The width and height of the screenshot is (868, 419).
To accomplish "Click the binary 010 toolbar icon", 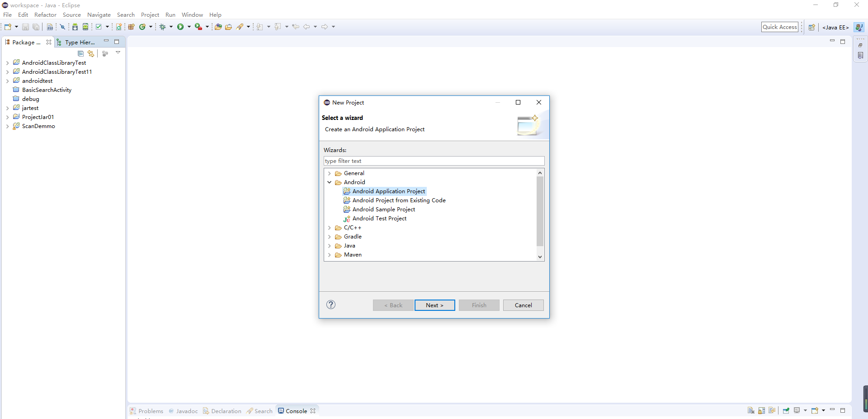I will [50, 27].
